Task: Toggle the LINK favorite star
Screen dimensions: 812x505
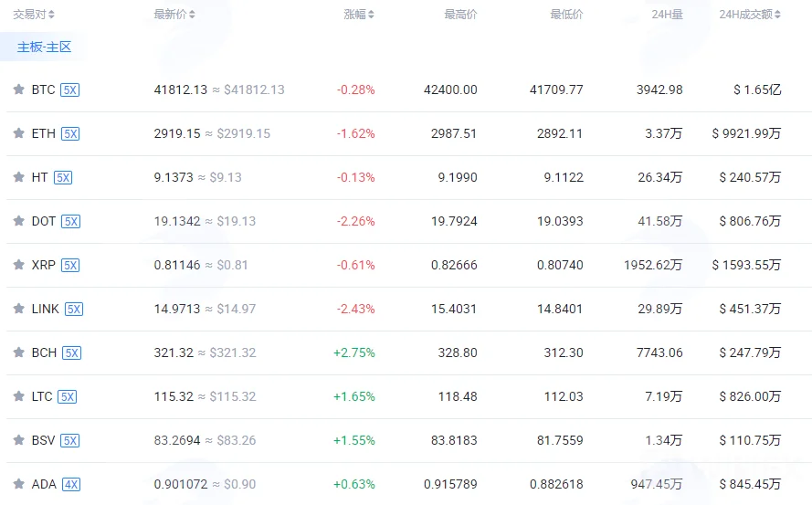Action: point(18,309)
